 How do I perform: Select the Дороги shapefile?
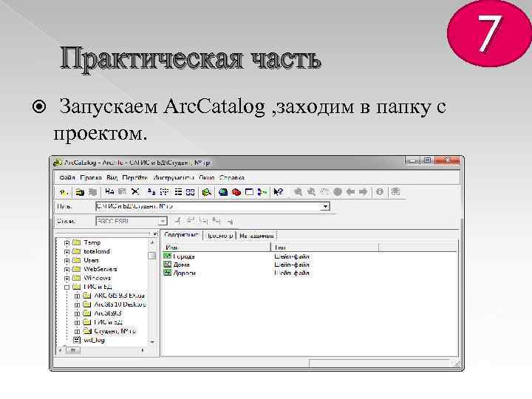coord(180,273)
